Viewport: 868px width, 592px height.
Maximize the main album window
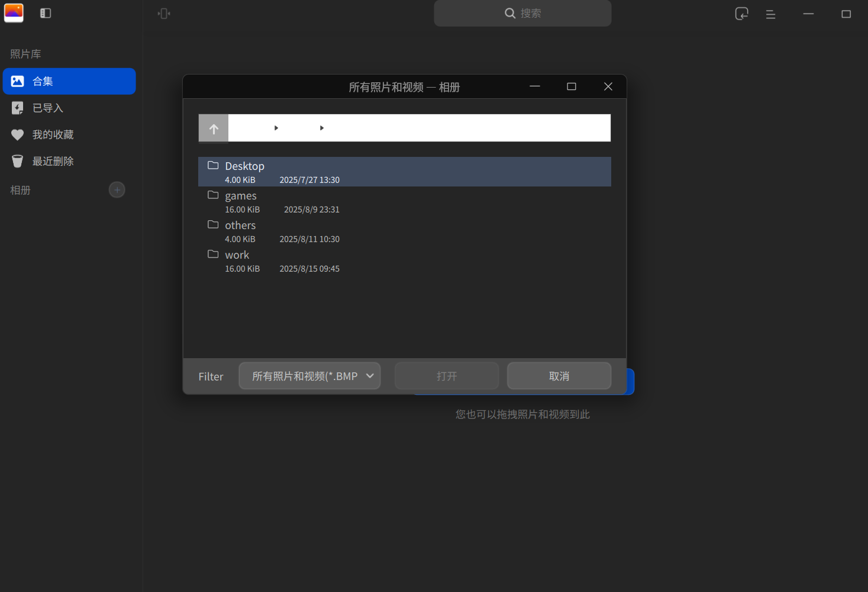pos(846,14)
